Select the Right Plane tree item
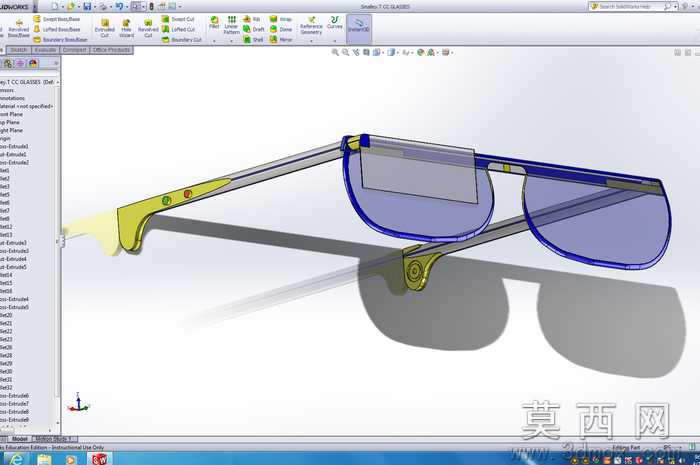Viewport: 700px width, 465px height. tap(12, 130)
